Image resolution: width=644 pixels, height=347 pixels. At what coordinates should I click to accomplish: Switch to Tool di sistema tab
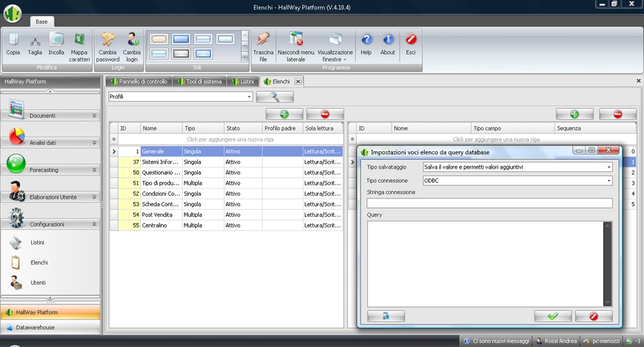pyautogui.click(x=200, y=82)
